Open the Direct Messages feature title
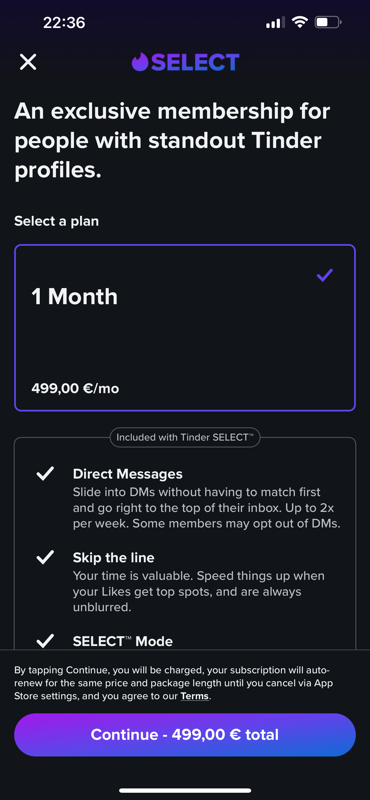370x800 pixels. tap(128, 474)
